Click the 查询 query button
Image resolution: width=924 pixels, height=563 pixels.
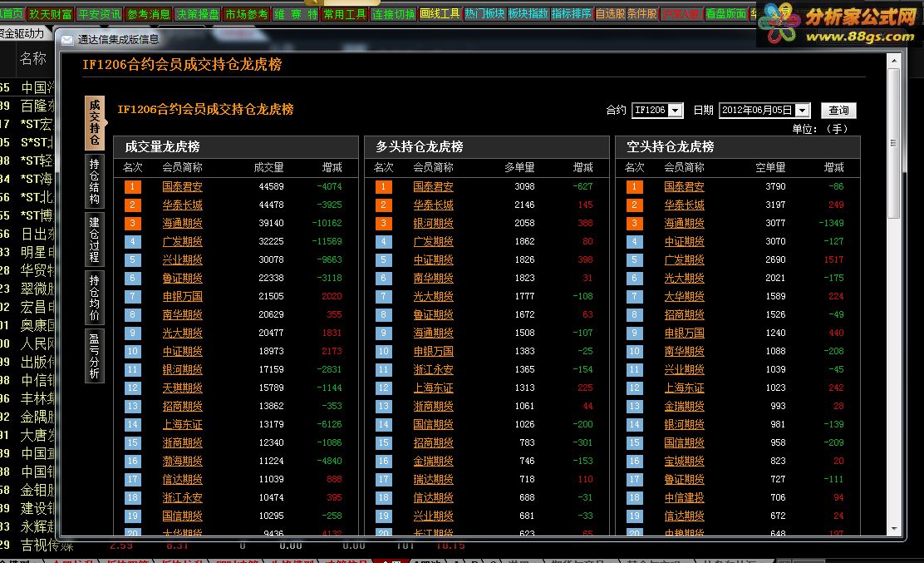pos(838,111)
